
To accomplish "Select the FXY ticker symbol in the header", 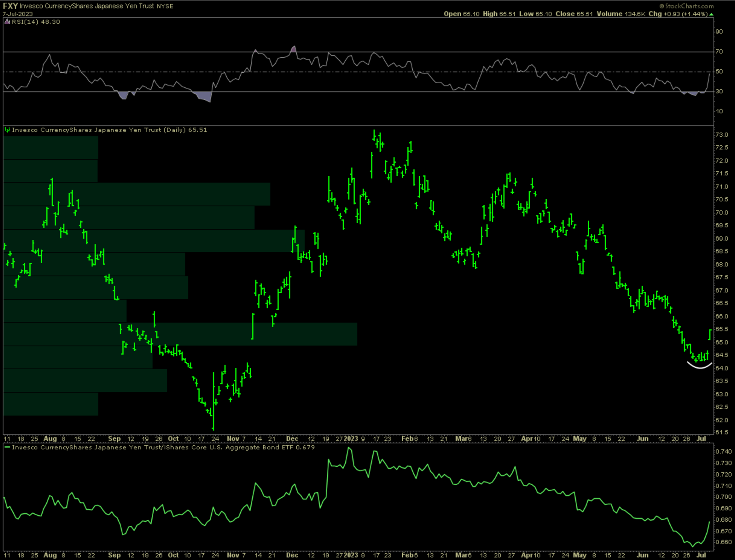I will click(10, 6).
